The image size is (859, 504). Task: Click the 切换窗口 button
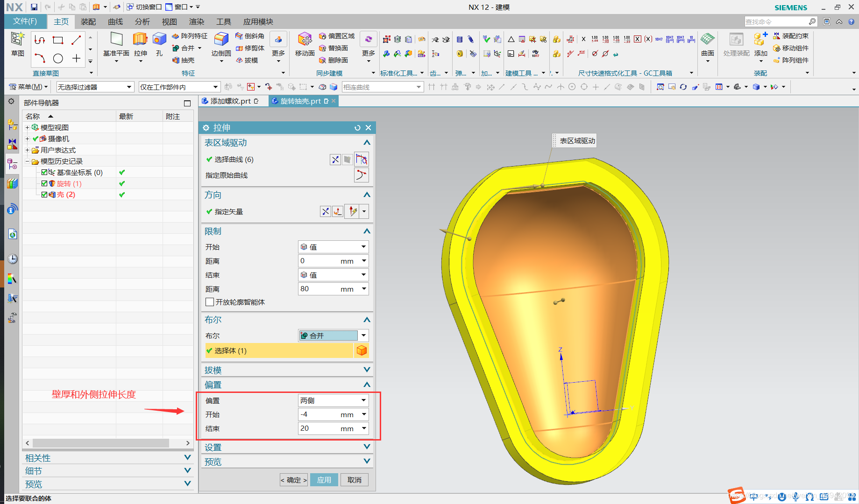144,7
